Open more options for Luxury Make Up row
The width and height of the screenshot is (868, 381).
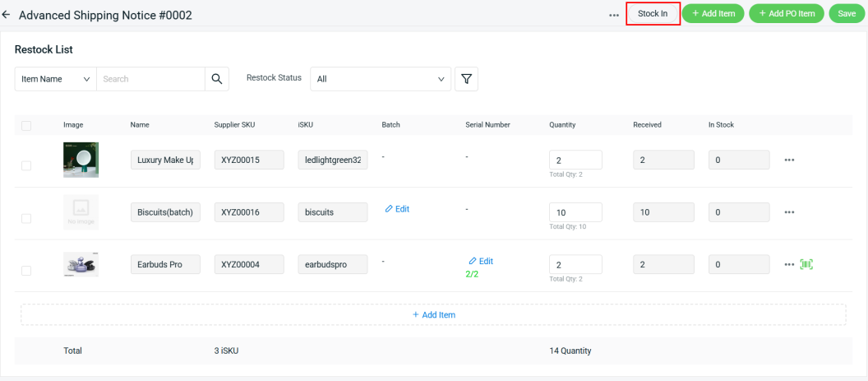[x=789, y=160]
